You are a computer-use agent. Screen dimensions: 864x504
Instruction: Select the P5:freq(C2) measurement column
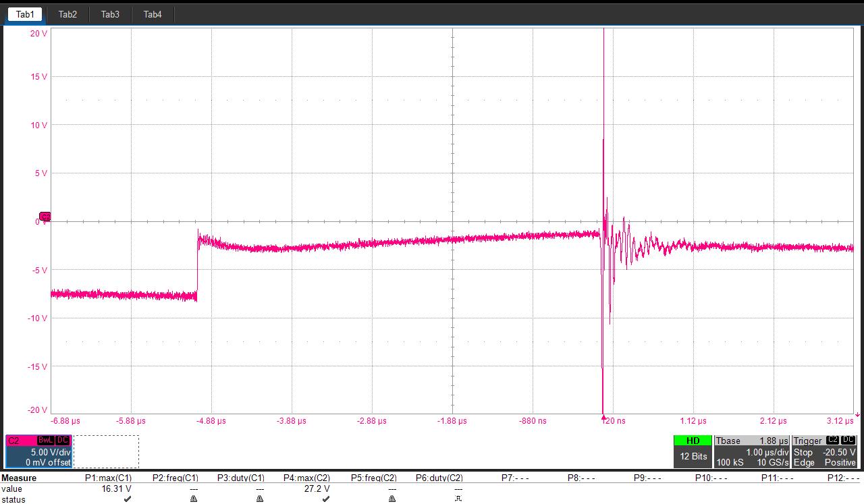(x=373, y=478)
